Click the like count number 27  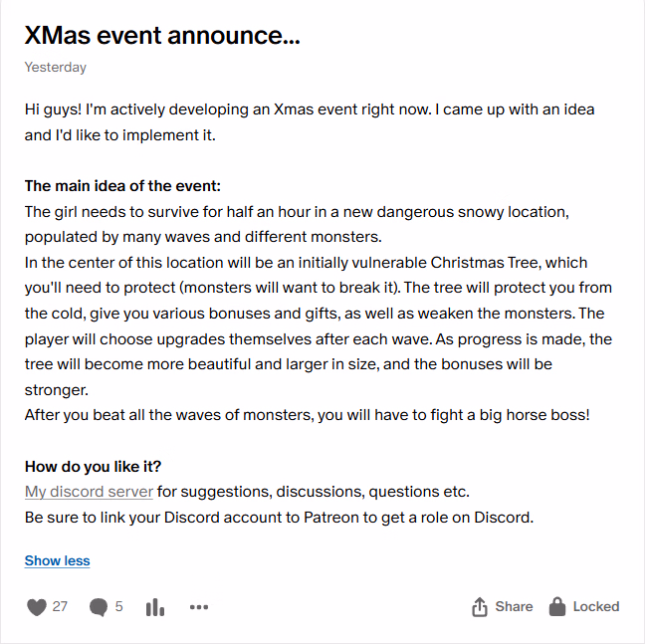click(60, 606)
